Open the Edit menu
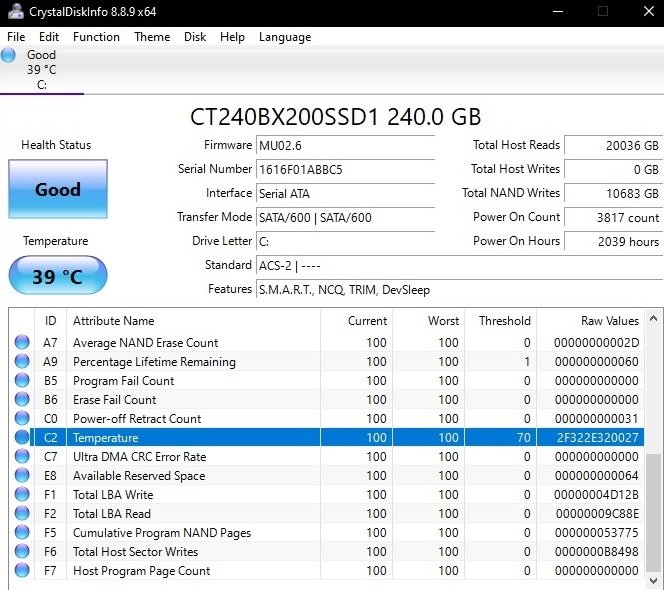 coord(49,37)
